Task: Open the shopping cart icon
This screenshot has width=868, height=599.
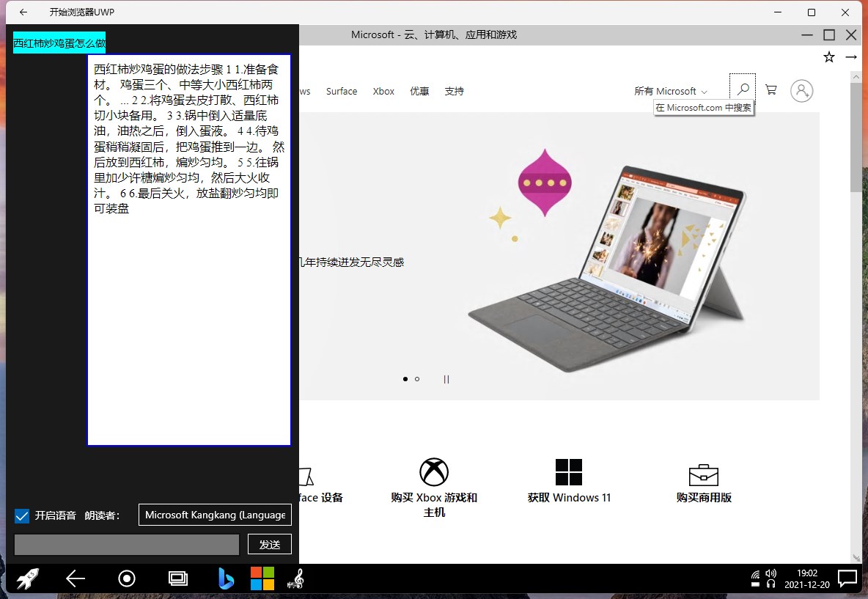Action: (770, 89)
